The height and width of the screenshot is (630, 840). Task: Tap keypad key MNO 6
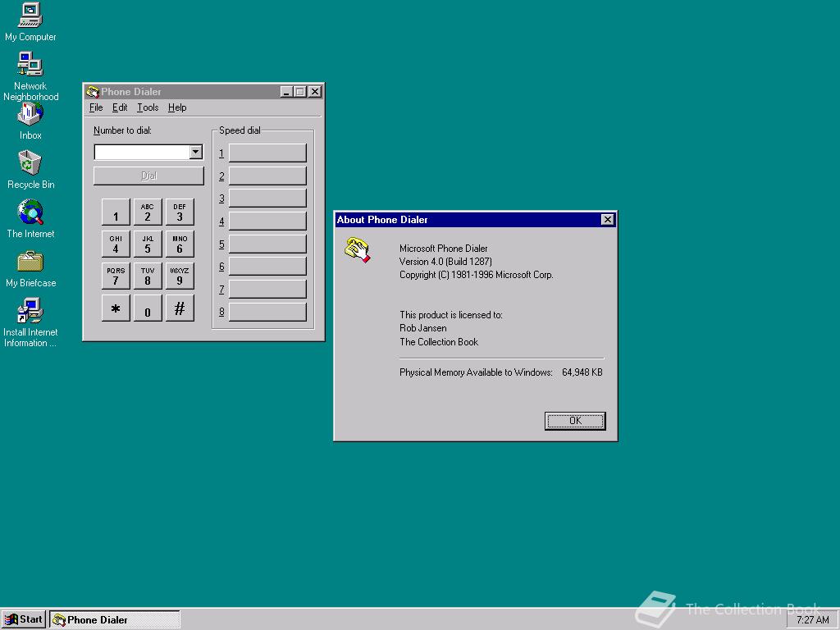click(180, 244)
